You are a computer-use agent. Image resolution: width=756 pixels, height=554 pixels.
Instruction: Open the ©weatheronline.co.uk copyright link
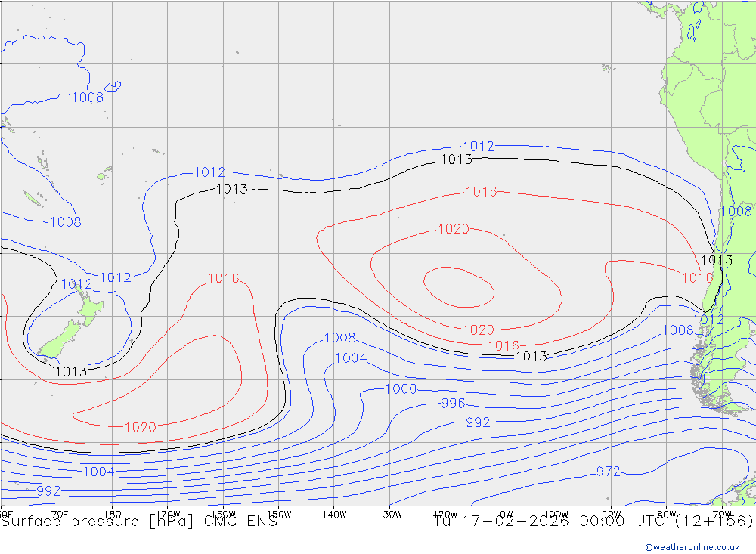692,547
